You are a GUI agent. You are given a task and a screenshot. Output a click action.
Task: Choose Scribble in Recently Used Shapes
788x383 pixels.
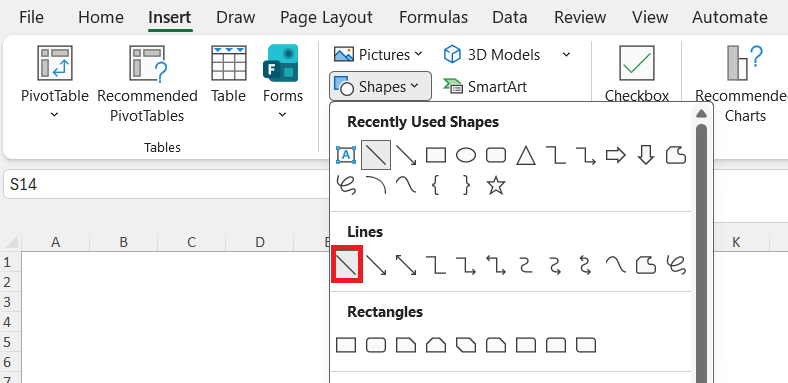[x=346, y=185]
